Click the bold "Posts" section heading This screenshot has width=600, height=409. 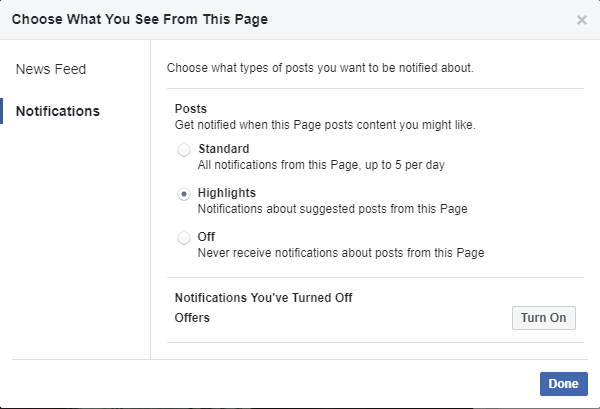coord(191,109)
